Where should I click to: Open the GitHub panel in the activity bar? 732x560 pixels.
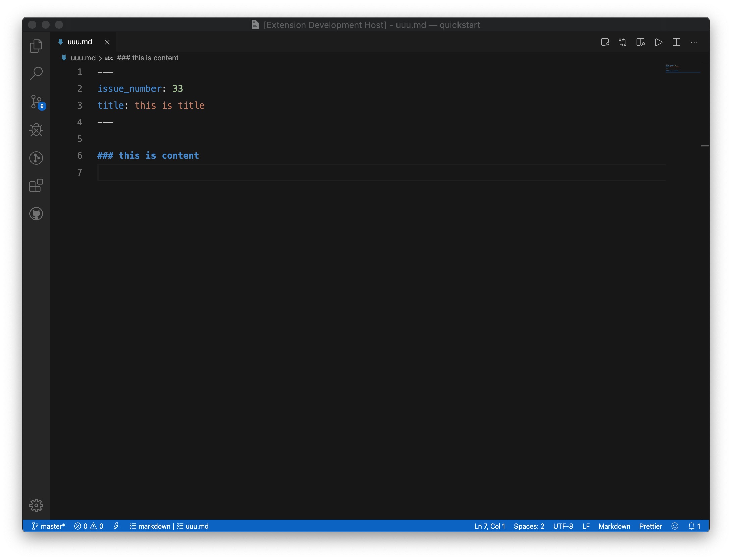(36, 214)
